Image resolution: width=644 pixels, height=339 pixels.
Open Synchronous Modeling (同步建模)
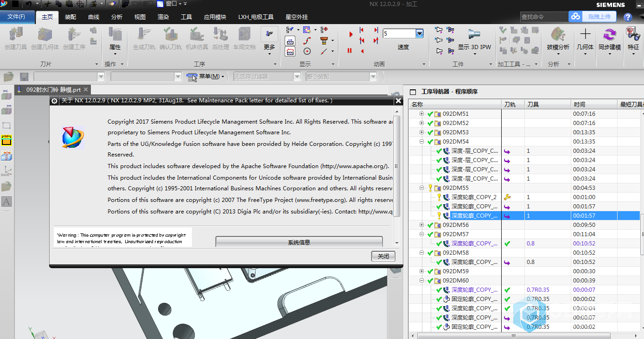pos(610,41)
